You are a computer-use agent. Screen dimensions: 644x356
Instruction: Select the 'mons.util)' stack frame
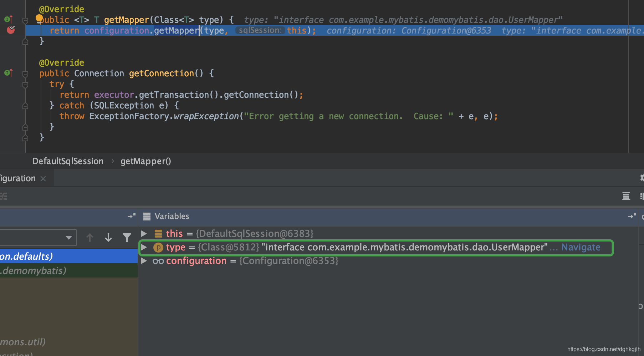[x=69, y=342]
